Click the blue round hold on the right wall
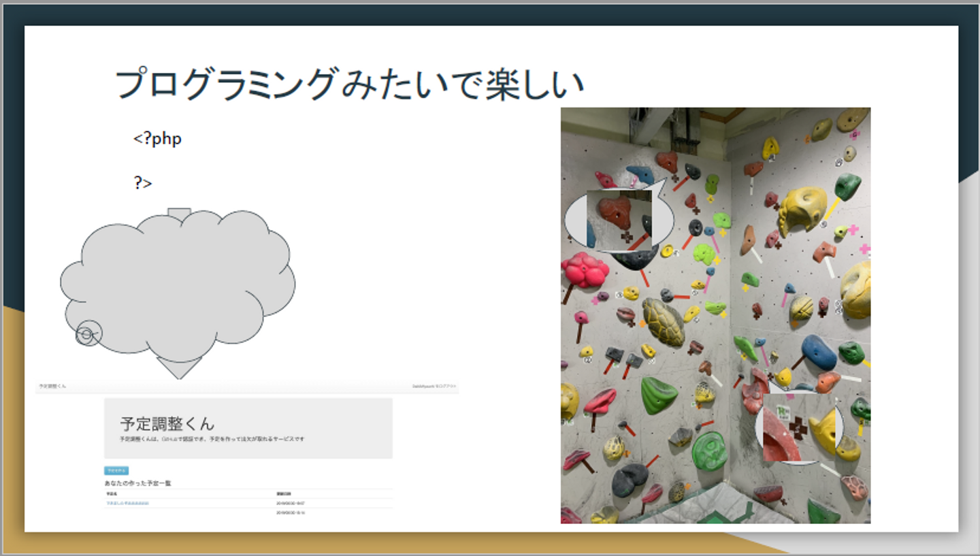 click(819, 352)
